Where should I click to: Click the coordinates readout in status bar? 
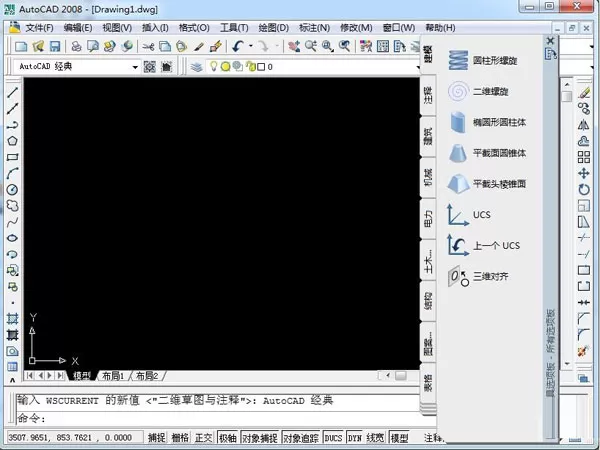(75, 437)
